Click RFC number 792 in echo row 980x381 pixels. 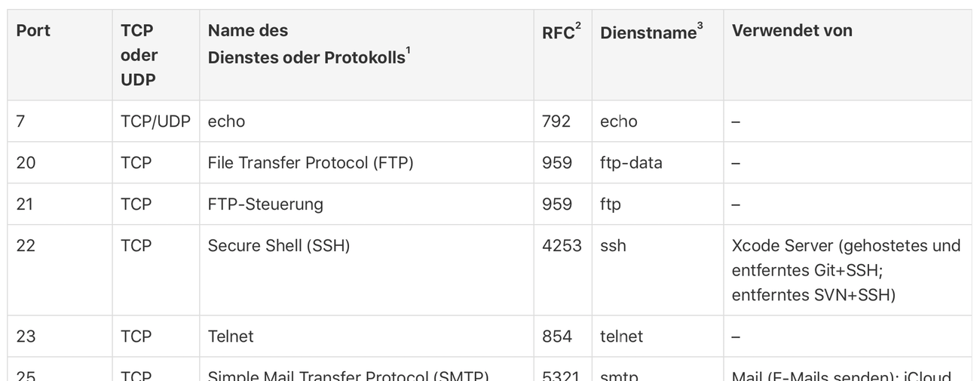[x=557, y=121]
